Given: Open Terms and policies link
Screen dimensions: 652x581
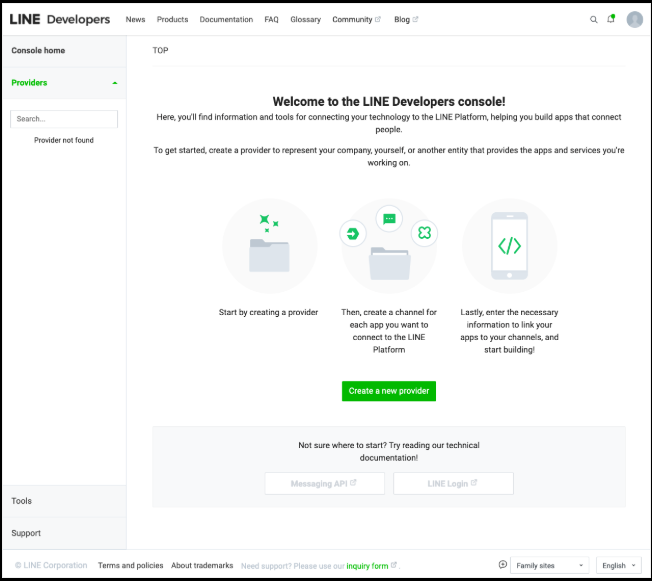Looking at the screenshot, I should 129,565.
